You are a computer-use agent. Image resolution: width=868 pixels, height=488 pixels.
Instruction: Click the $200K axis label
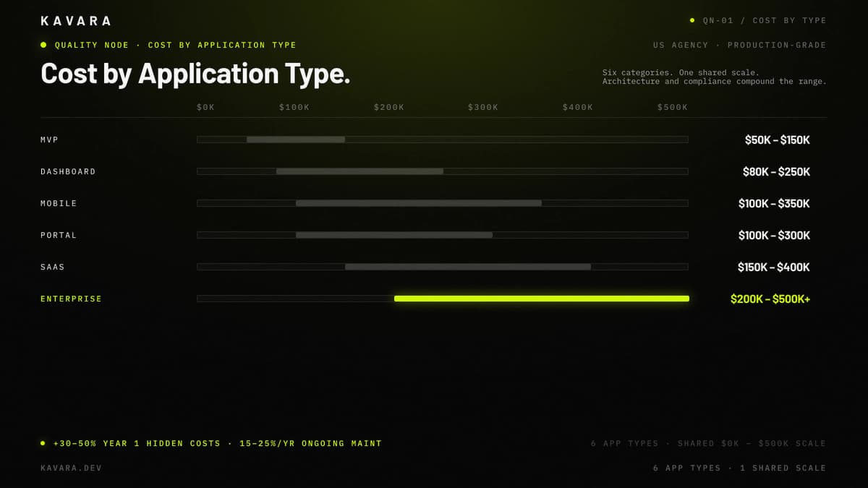point(389,107)
